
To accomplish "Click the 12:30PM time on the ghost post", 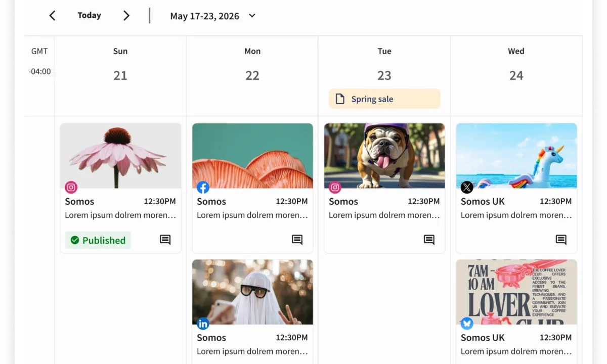I will [292, 338].
